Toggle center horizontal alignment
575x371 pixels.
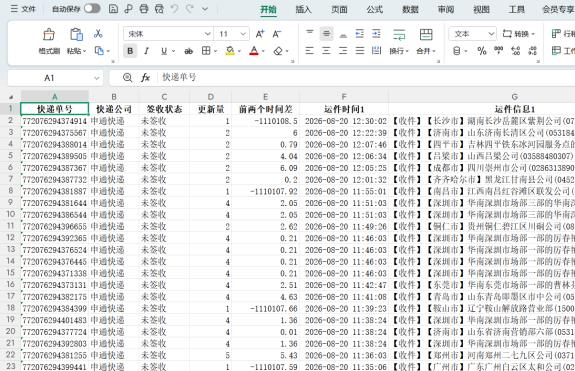point(326,51)
